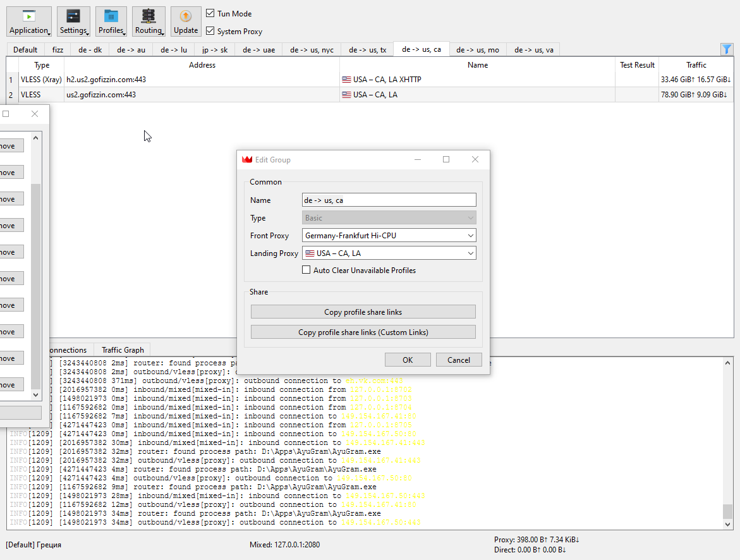Switch to the de -> au tab
740x560 pixels.
(131, 49)
